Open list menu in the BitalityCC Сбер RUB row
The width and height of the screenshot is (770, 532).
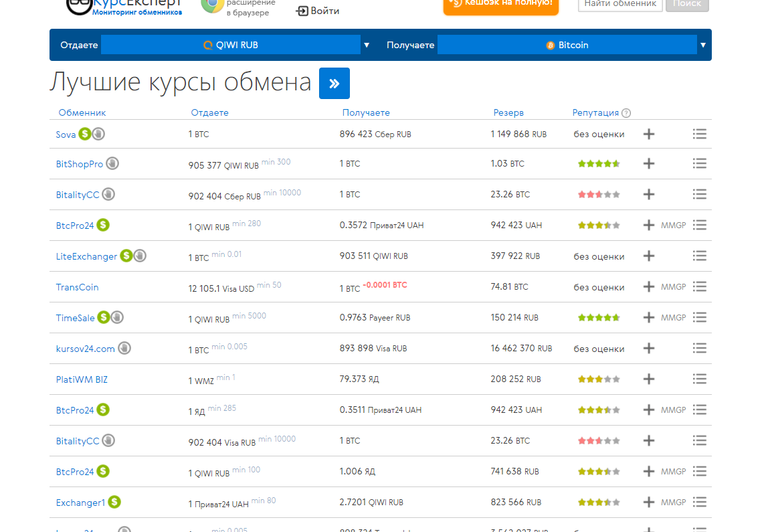tap(700, 195)
